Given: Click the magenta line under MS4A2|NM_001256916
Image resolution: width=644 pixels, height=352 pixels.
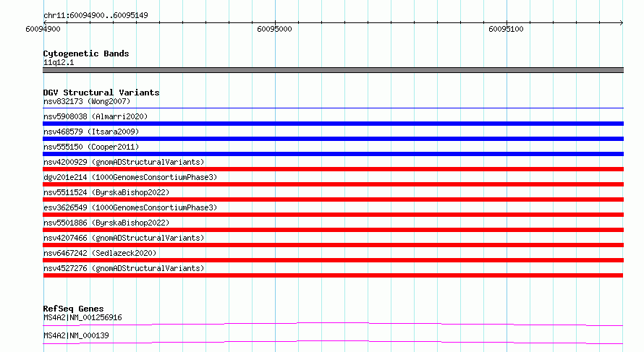Looking at the screenshot, I should coord(333,324).
